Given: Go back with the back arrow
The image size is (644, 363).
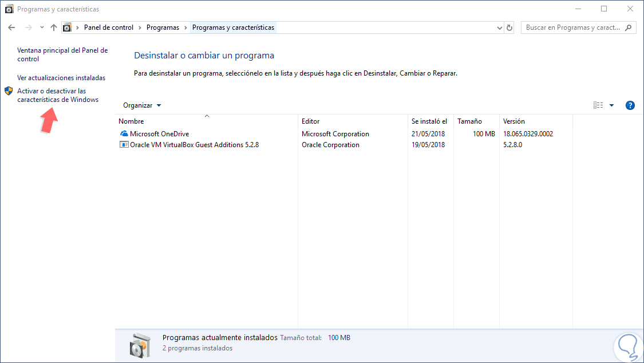Looking at the screenshot, I should click(x=11, y=27).
